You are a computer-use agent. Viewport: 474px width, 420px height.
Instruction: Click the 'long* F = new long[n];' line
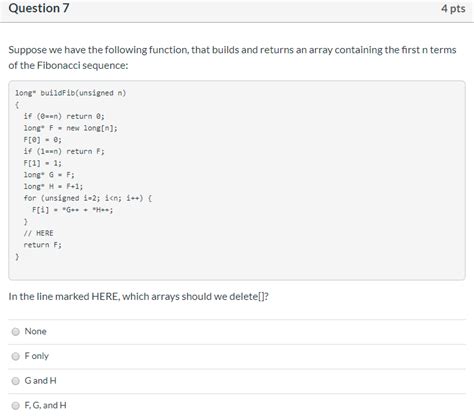[70, 128]
